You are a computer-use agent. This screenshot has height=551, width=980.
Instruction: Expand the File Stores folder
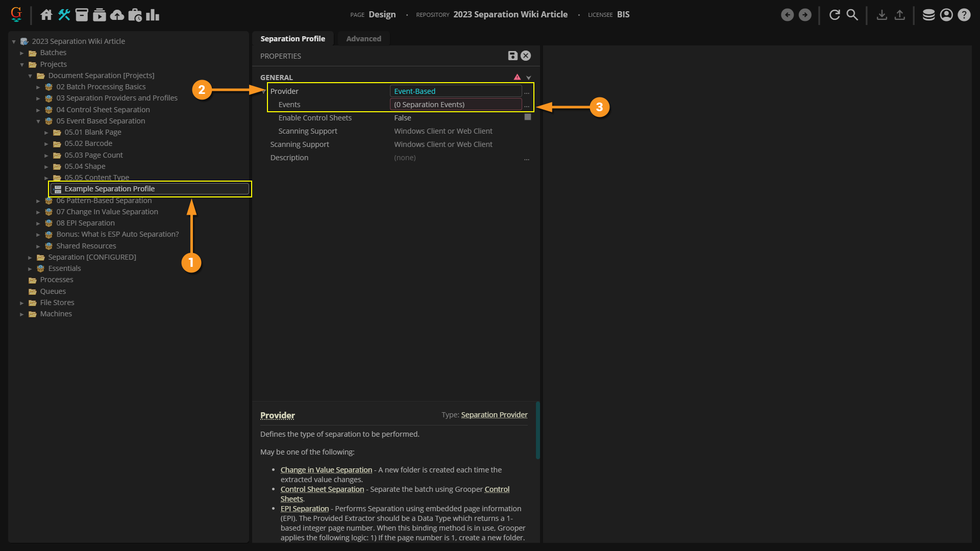[22, 303]
